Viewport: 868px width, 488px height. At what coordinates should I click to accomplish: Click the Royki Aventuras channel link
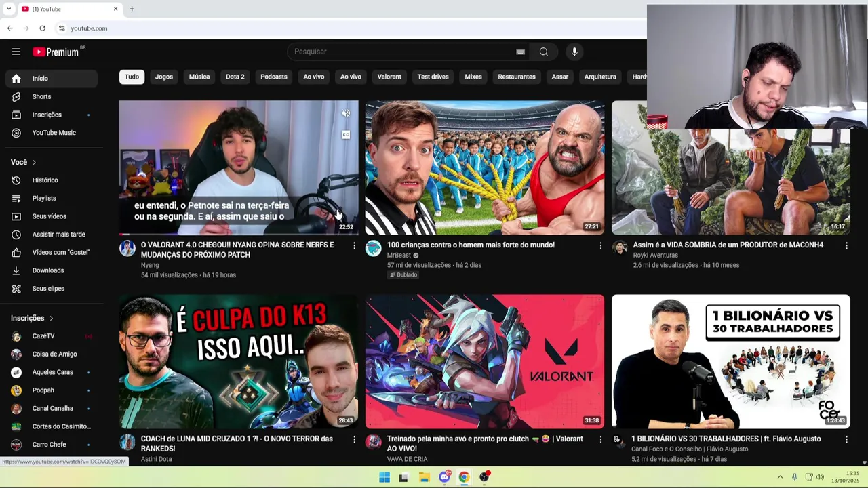pos(656,256)
